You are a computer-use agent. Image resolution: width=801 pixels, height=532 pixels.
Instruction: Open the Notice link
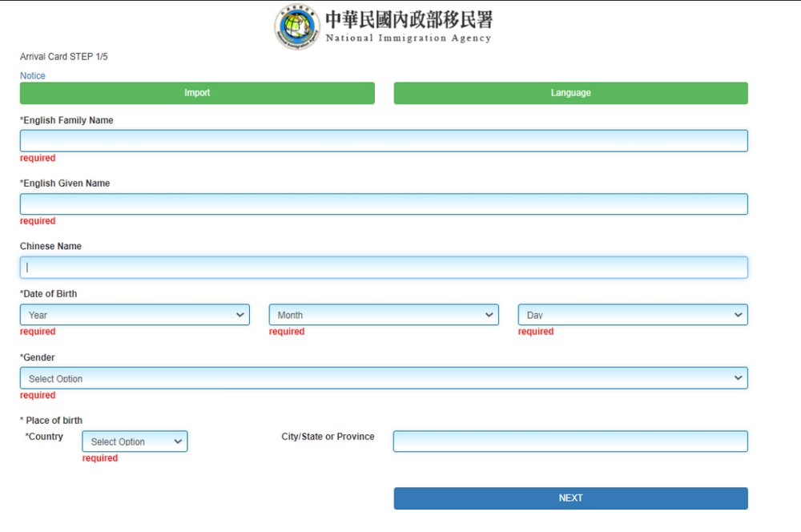[x=32, y=75]
